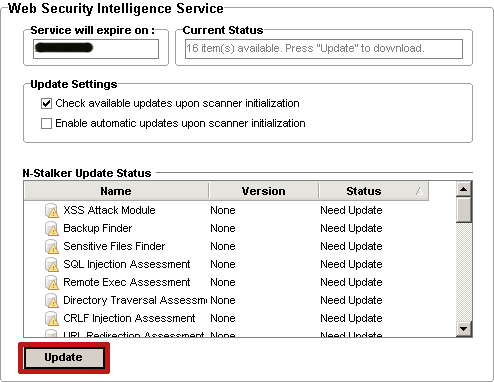Uncheck 'Check available updates upon scanner initialization'

46,103
